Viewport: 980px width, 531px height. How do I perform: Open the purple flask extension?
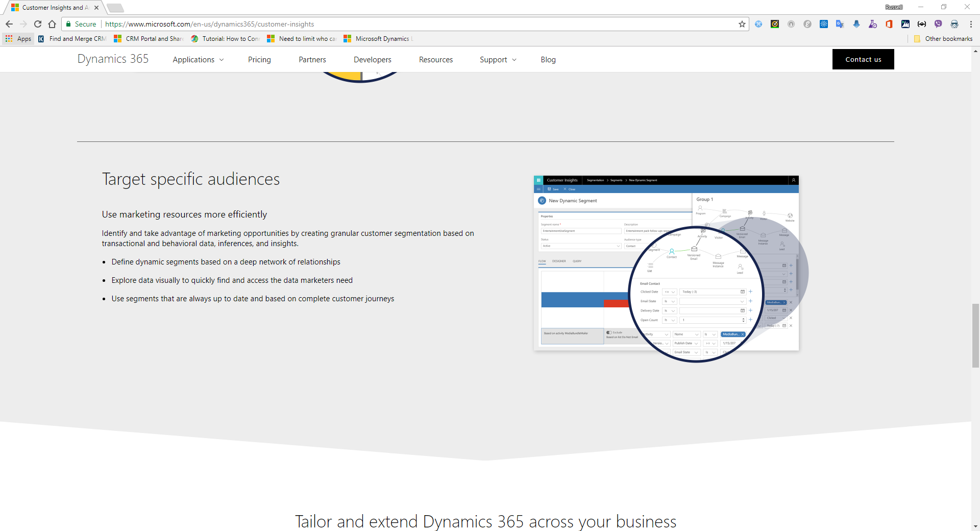(872, 24)
